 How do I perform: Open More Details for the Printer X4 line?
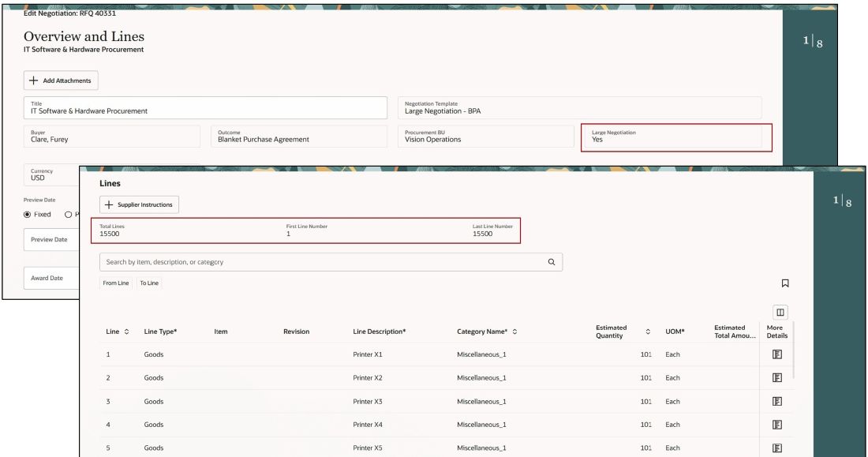776,423
